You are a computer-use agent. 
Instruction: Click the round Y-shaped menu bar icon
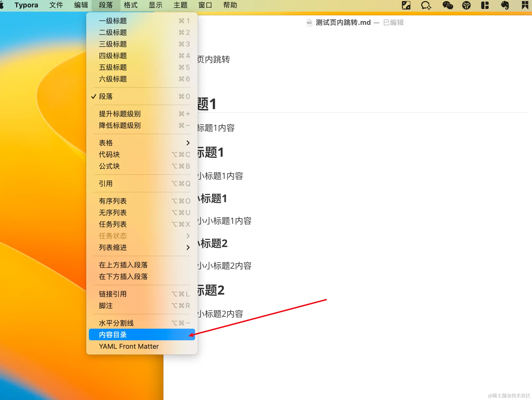(x=466, y=5)
